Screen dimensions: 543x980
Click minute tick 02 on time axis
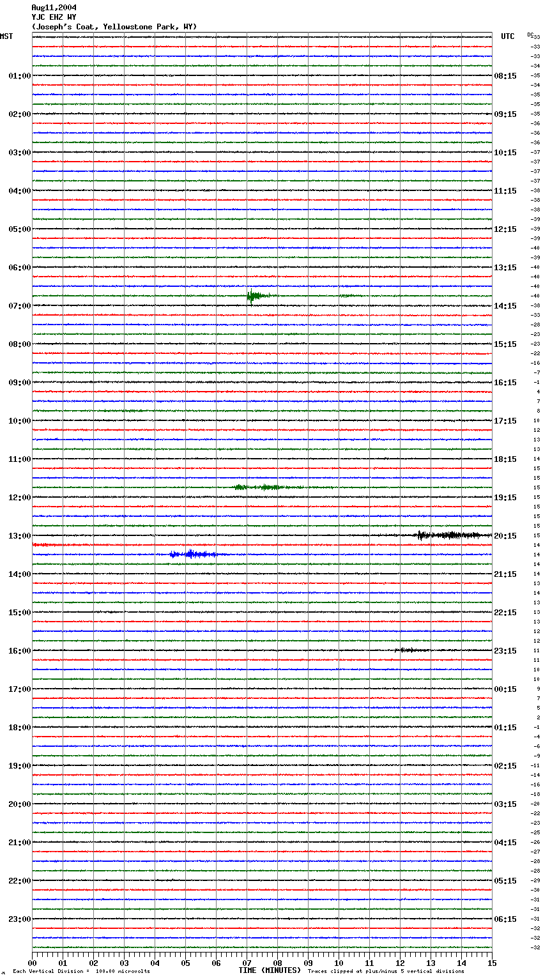[93, 962]
